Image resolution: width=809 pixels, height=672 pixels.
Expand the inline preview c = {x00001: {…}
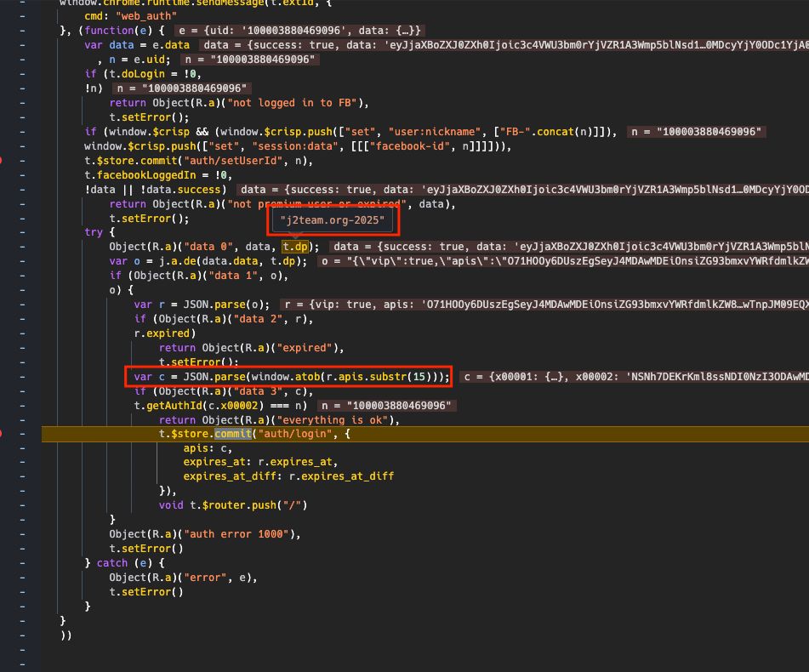634,377
